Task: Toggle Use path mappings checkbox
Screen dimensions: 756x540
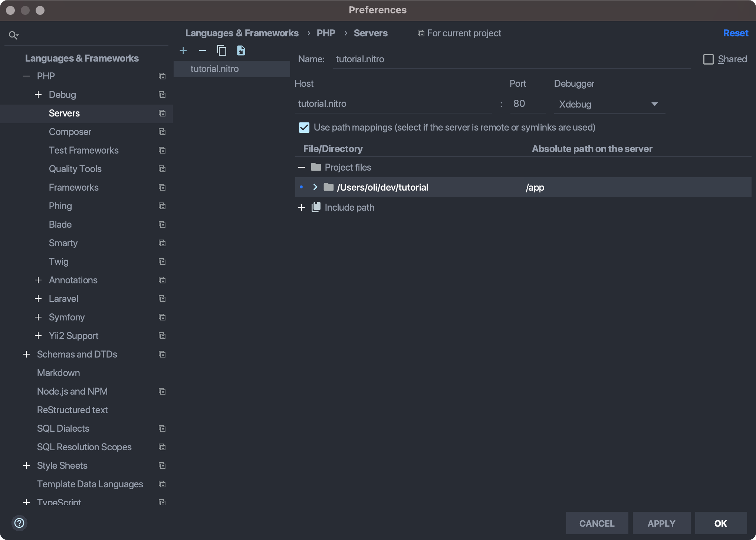Action: (x=303, y=128)
